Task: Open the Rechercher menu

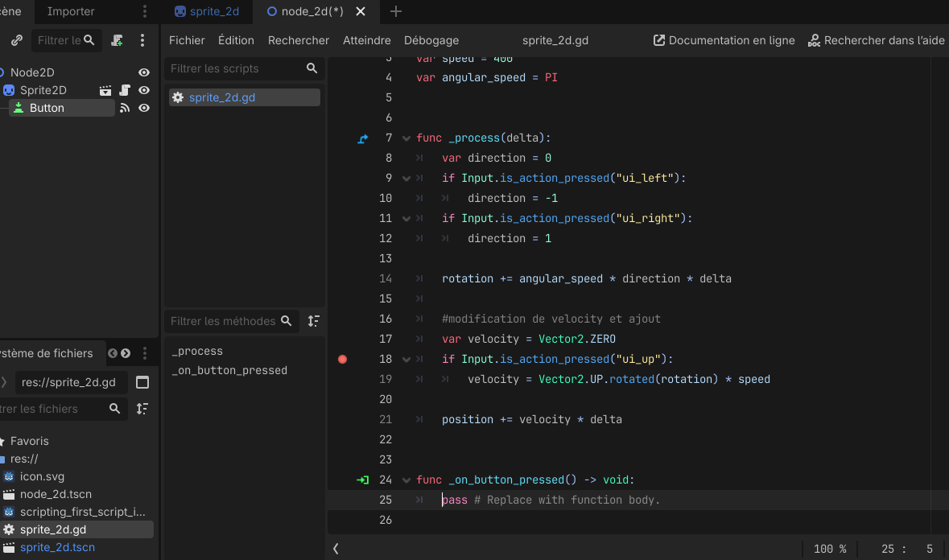Action: [299, 40]
